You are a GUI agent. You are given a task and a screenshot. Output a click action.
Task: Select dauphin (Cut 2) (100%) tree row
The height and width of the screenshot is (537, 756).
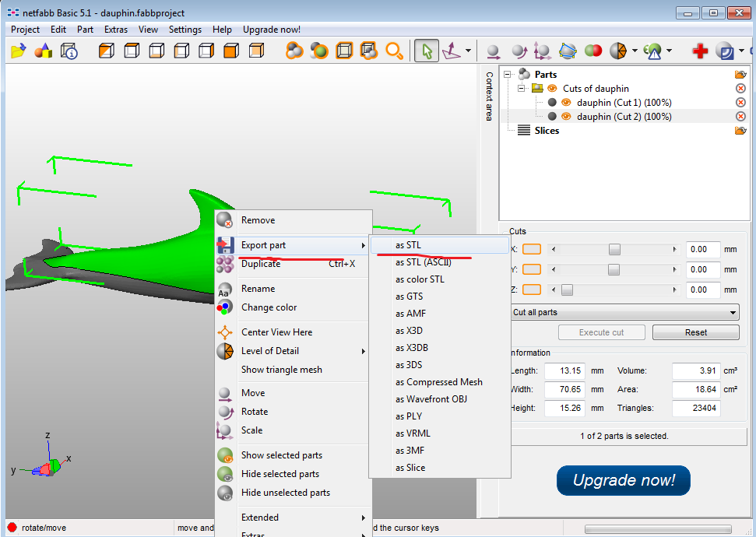click(624, 116)
